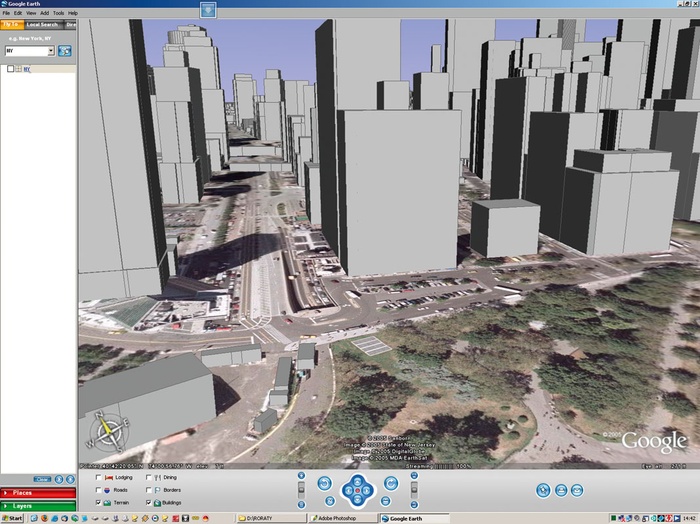Click the print button
The height and width of the screenshot is (524, 700).
(x=561, y=490)
